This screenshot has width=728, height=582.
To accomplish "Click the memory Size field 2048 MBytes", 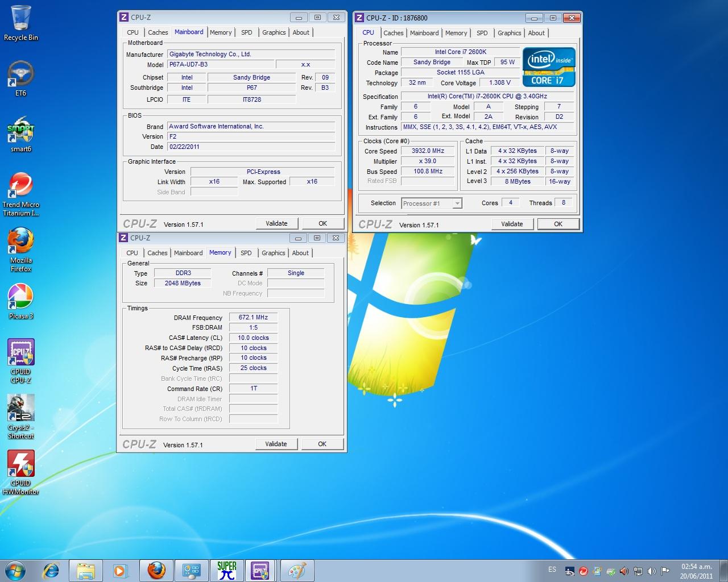I will tap(183, 283).
